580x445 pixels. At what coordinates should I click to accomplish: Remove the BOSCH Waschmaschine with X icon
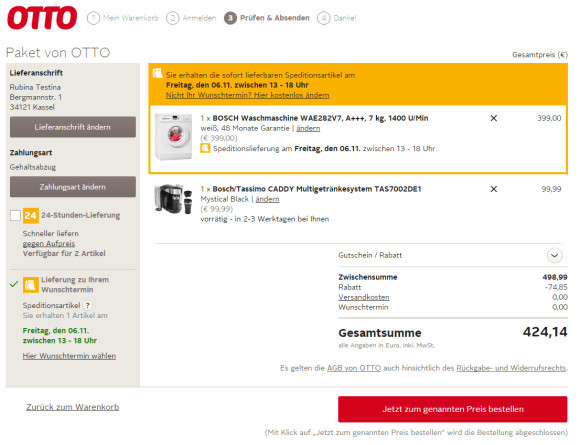[x=493, y=118]
